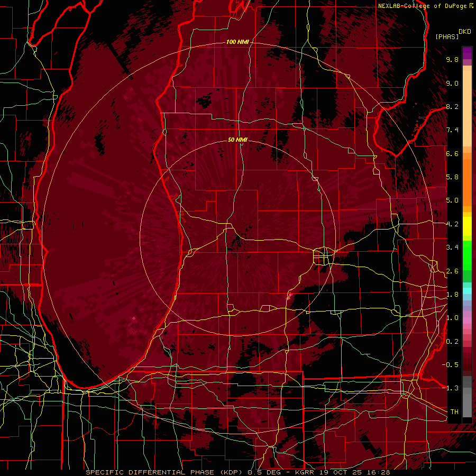Click the [PHAS] legend unit label

click(447, 36)
